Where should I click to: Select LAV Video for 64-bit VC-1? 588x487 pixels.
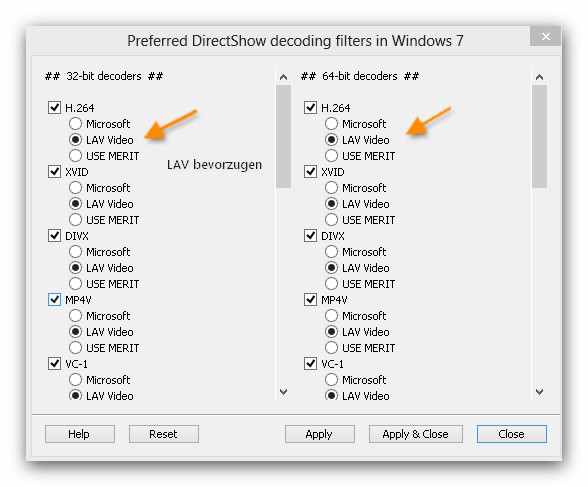pyautogui.click(x=332, y=395)
